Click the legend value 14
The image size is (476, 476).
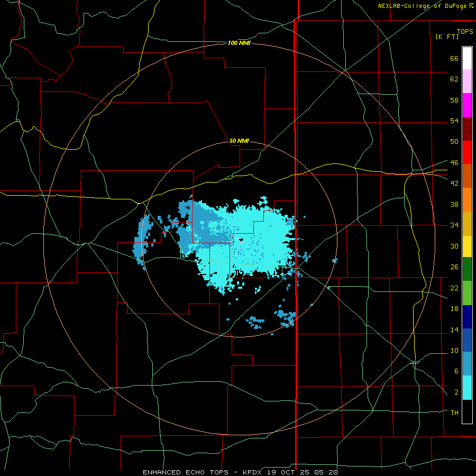click(454, 329)
